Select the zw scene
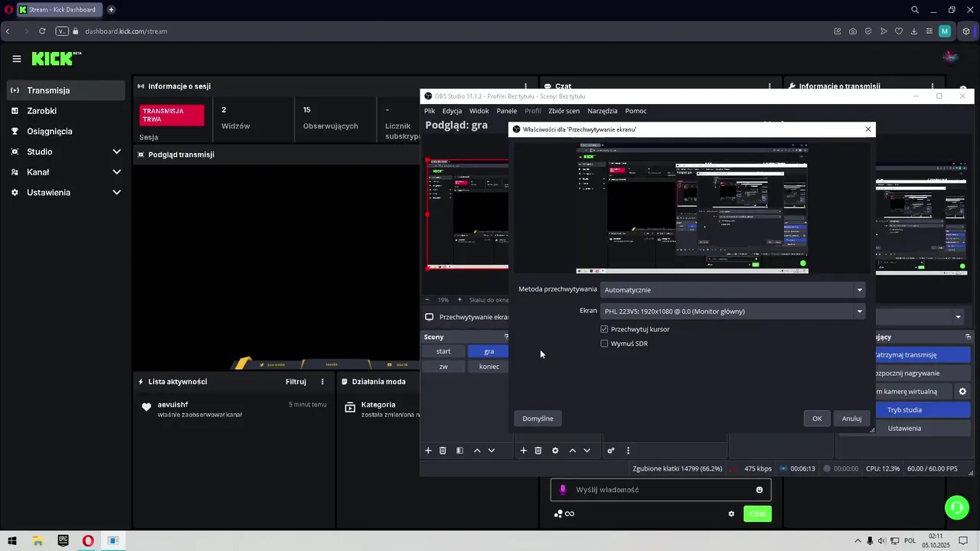The image size is (980, 551). tap(443, 367)
